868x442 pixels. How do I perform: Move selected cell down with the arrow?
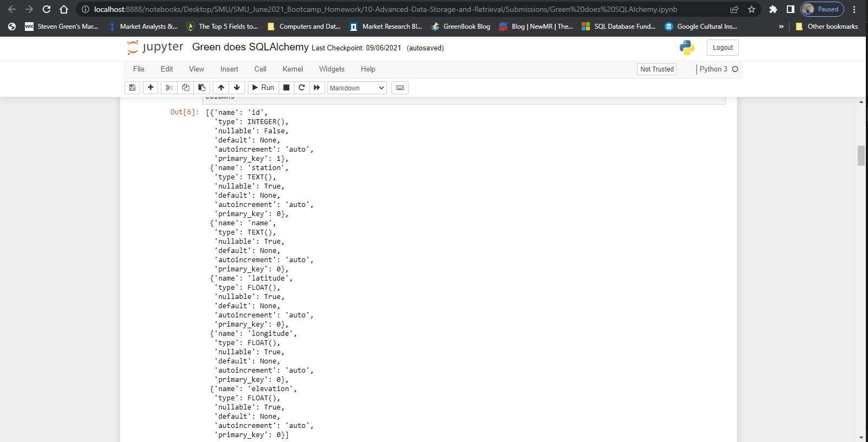pyautogui.click(x=237, y=88)
